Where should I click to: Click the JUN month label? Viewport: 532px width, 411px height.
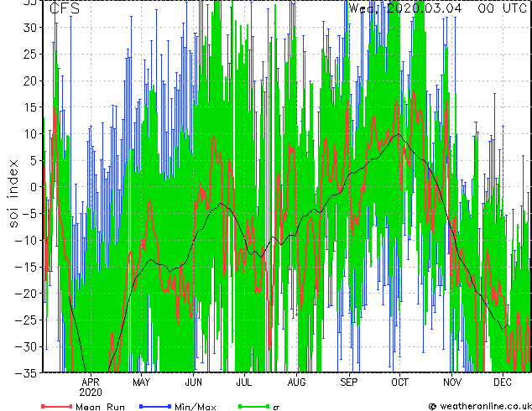[x=193, y=382]
